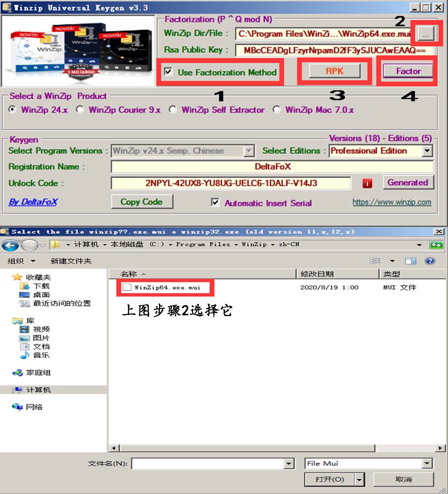Click the 网络 network icon in sidebar
This screenshot has width=448, height=494.
[x=17, y=407]
